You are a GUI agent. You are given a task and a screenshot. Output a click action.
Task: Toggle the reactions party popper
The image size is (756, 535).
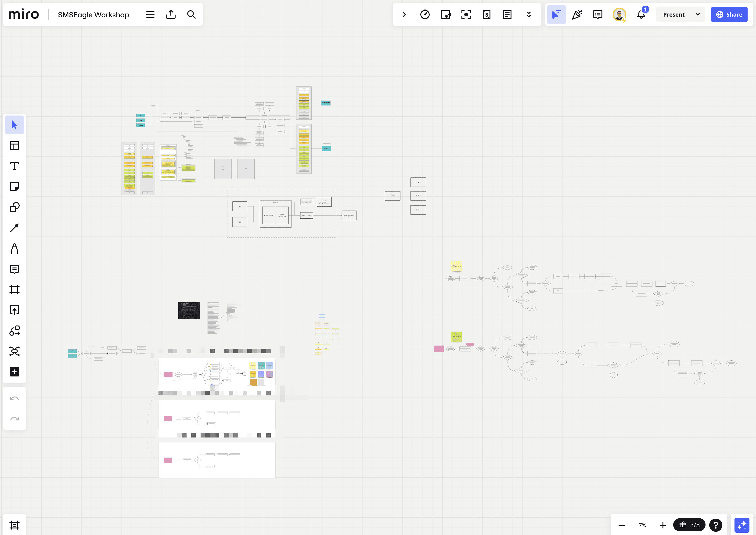(577, 14)
